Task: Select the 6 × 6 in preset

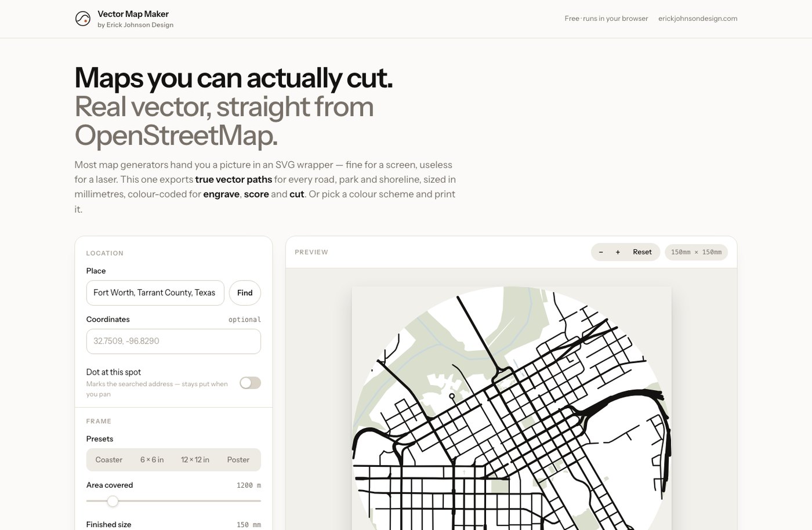Action: 152,460
